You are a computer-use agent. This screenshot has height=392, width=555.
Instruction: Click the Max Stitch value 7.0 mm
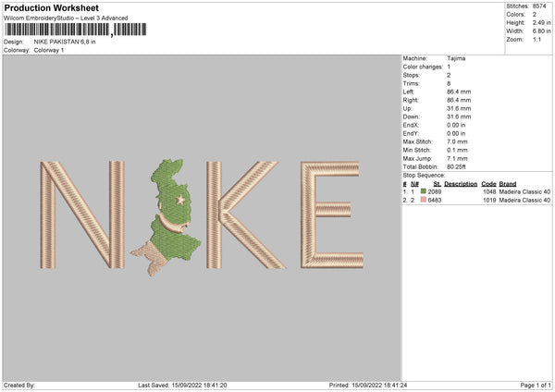(457, 141)
